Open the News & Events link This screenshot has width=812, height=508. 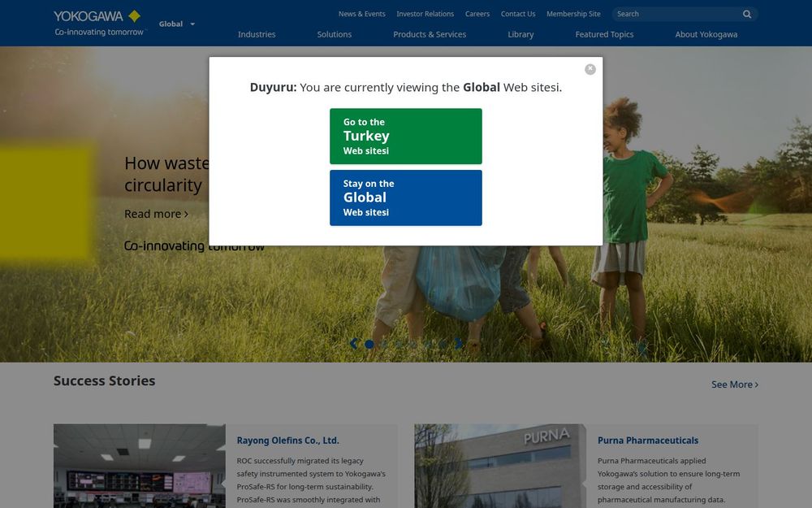pyautogui.click(x=361, y=14)
